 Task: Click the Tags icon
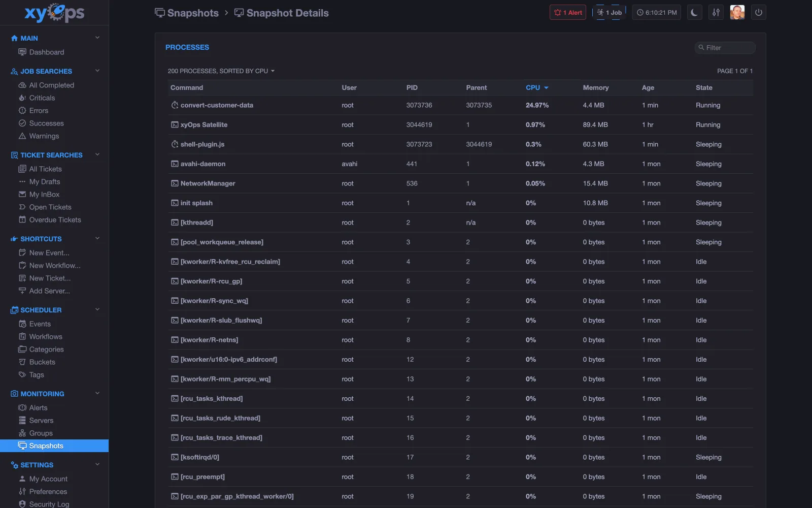pyautogui.click(x=22, y=374)
